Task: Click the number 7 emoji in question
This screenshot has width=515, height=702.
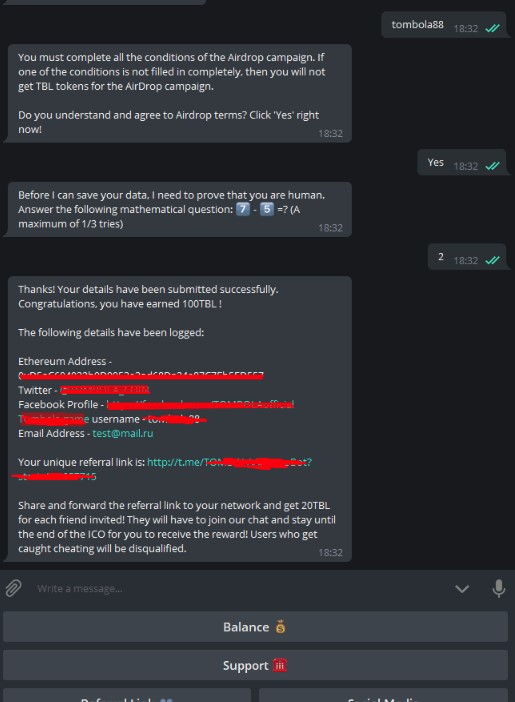Action: pyautogui.click(x=243, y=209)
